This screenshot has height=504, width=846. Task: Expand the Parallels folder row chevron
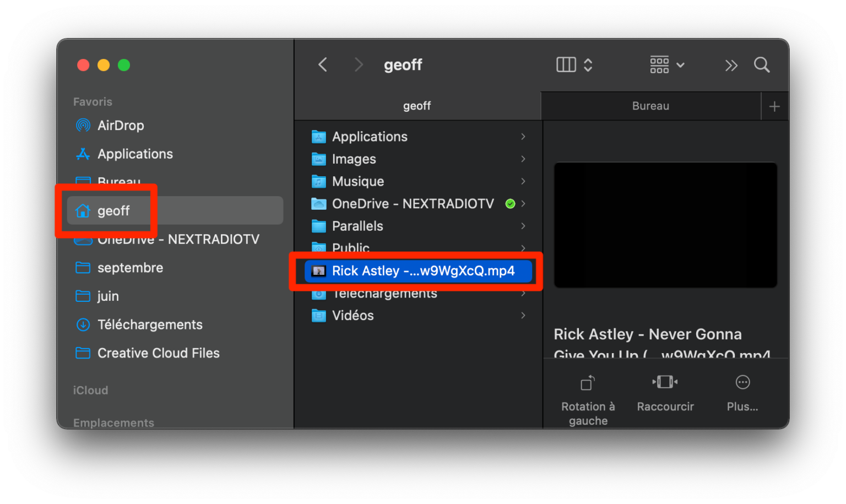tap(523, 226)
